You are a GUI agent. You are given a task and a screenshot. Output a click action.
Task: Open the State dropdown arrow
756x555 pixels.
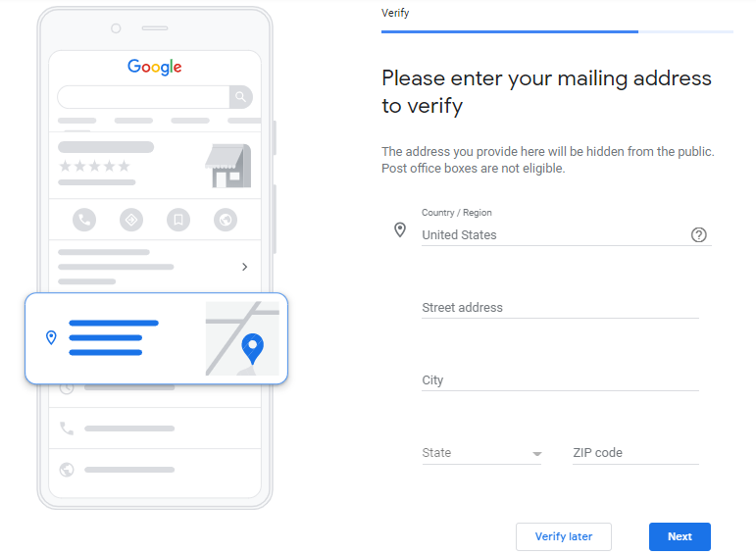pyautogui.click(x=536, y=454)
